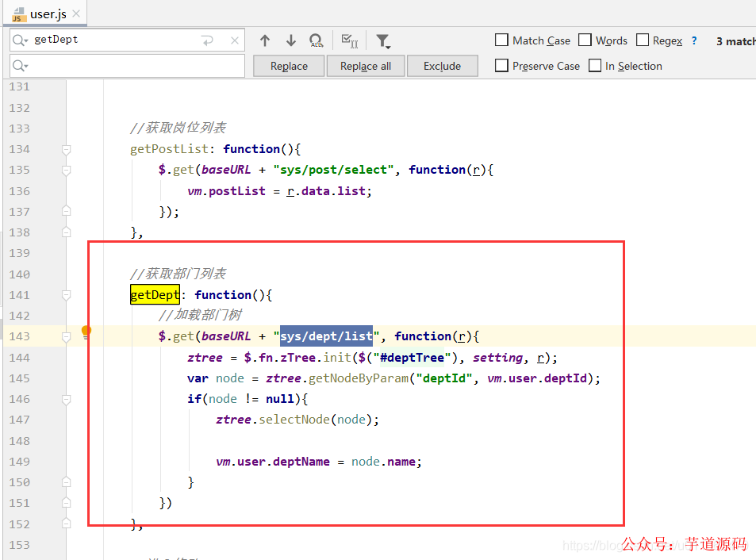Open replace history dropdown in replace field

tap(21, 66)
